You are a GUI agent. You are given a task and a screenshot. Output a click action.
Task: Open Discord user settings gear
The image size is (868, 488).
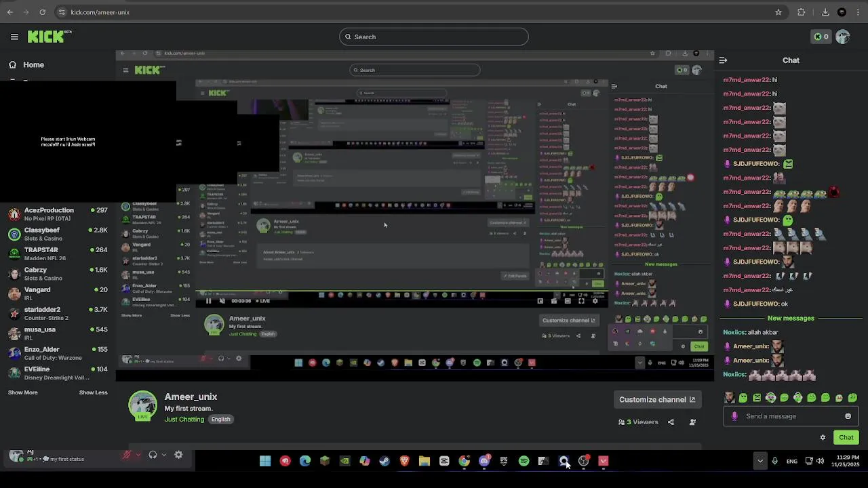tap(178, 455)
